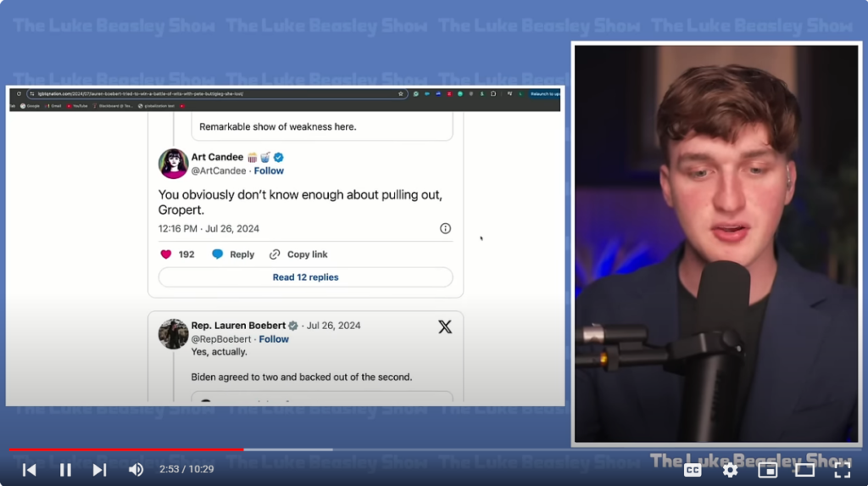Screen dimensions: 868x486
Task: Click the X logo on Boebert tweet
Action: 445,327
